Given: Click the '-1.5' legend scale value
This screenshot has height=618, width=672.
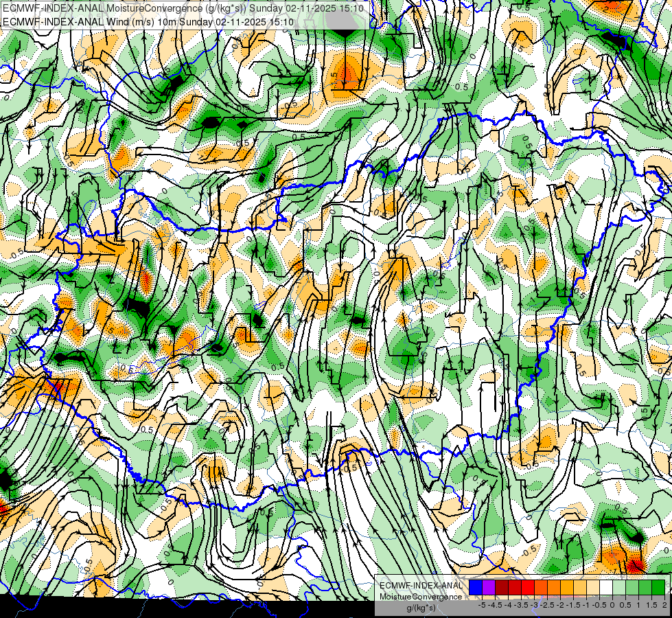Looking at the screenshot, I should coord(573,605).
